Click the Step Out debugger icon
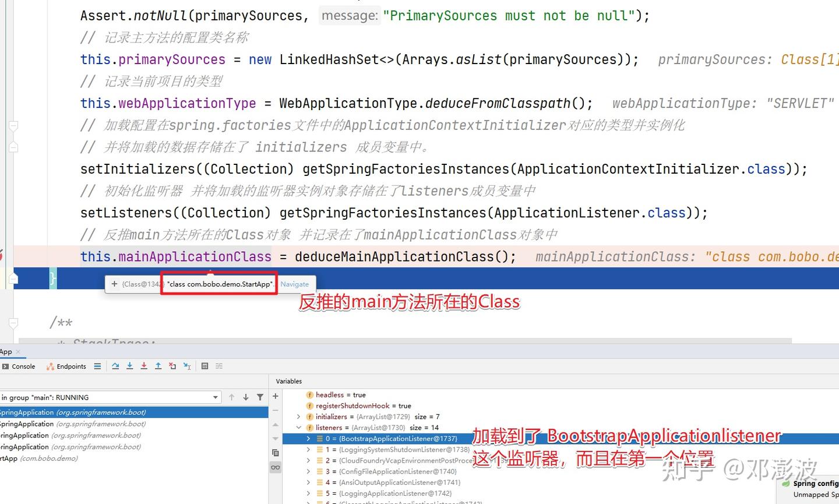 point(158,366)
